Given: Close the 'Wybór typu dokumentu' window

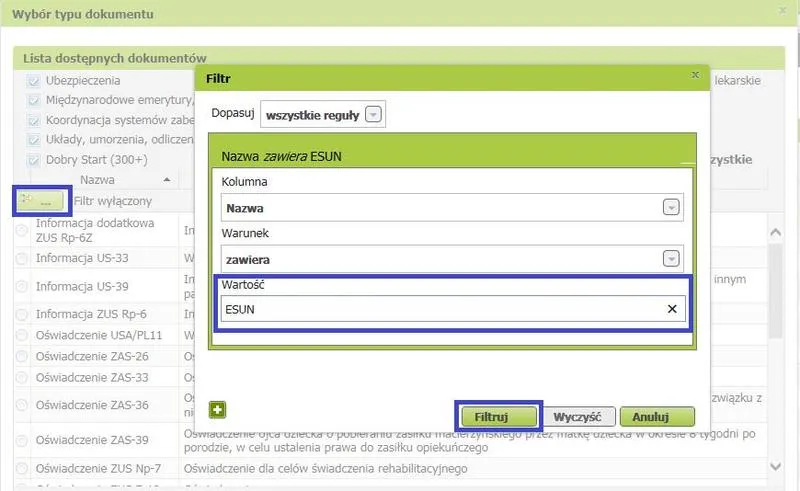Looking at the screenshot, I should pyautogui.click(x=781, y=11).
